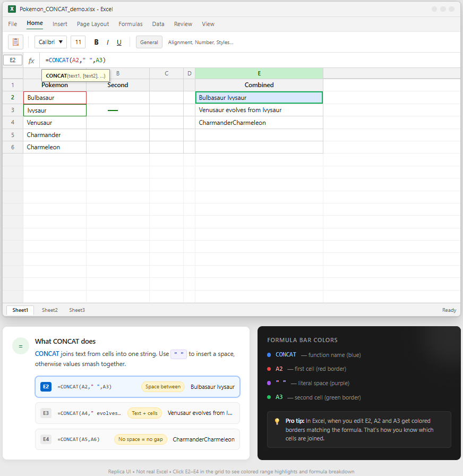The width and height of the screenshot is (463, 476).
Task: Click the blue CONCAT link in description
Action: click(47, 354)
